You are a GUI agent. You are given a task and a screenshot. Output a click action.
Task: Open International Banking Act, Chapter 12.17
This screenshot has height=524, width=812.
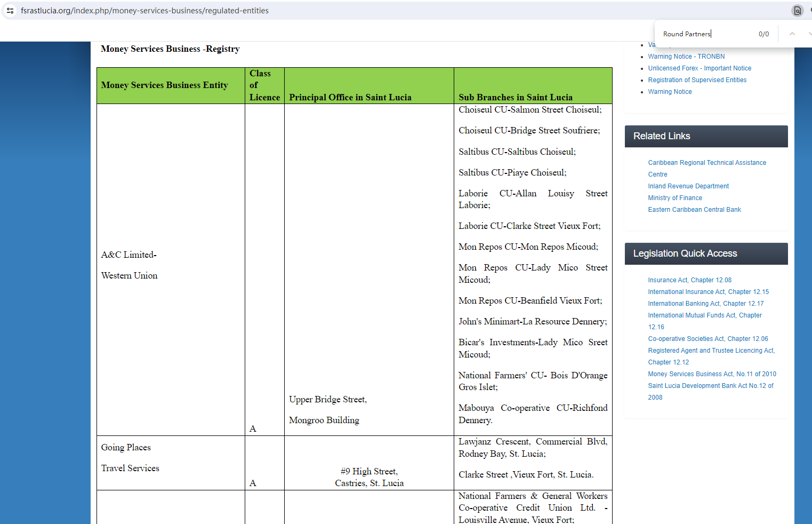(x=705, y=304)
